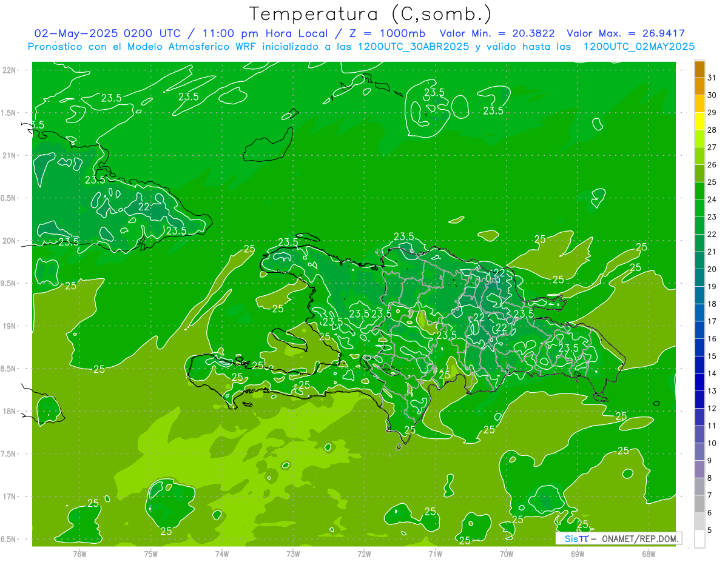Screen dimensions: 728x562
Task: Click the color scale value "30"
Action: [x=712, y=95]
